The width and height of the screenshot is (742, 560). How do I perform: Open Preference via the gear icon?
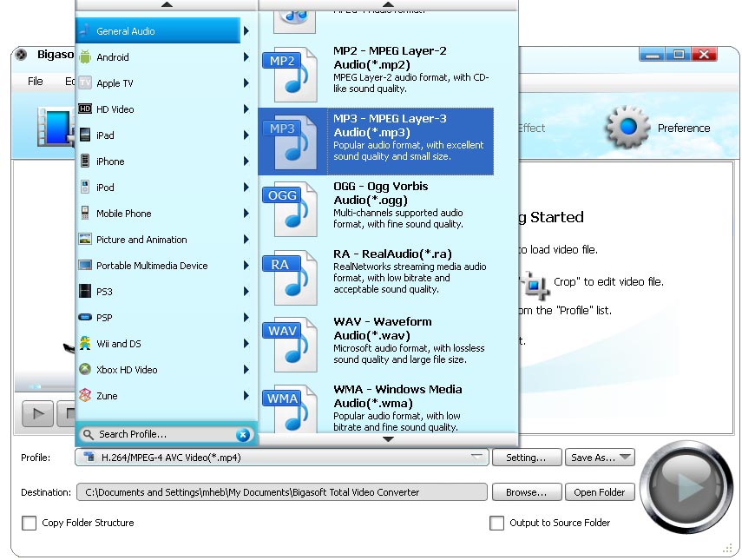(627, 127)
